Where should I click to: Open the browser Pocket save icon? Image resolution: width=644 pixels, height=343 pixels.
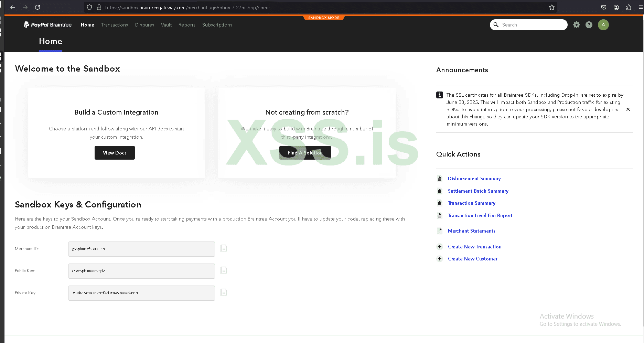[x=604, y=7]
